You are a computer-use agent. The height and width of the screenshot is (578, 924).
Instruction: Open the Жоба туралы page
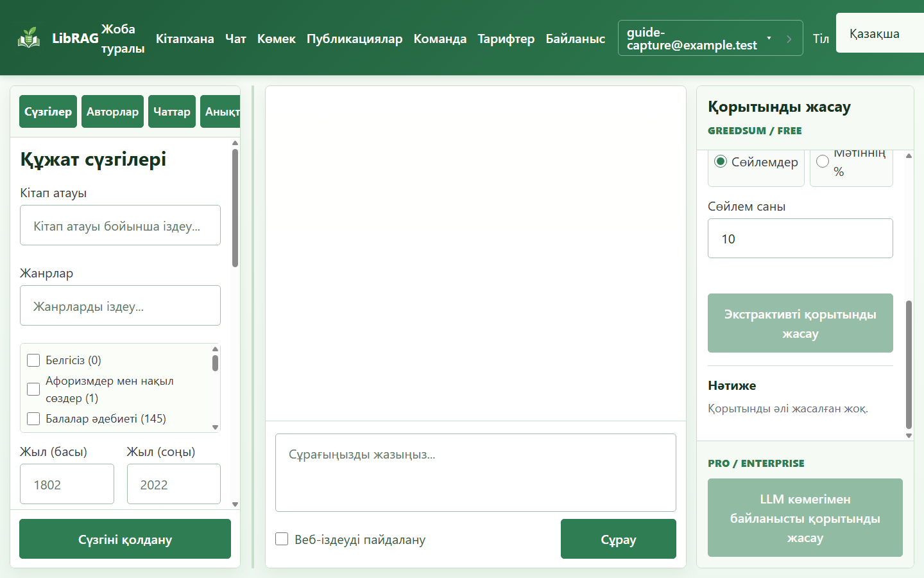point(123,39)
